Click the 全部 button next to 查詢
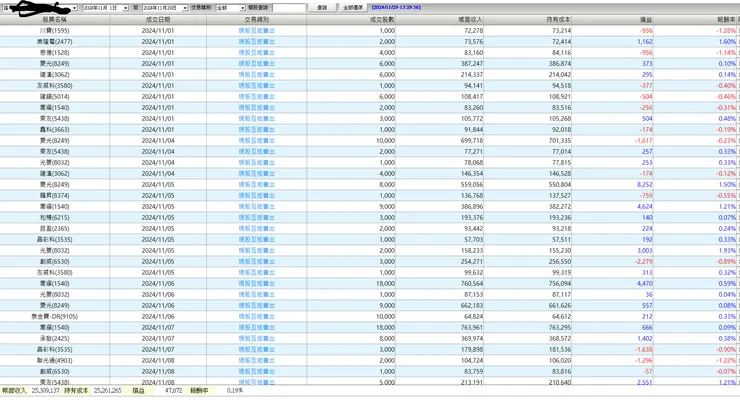The height and width of the screenshot is (400, 740). 353,8
